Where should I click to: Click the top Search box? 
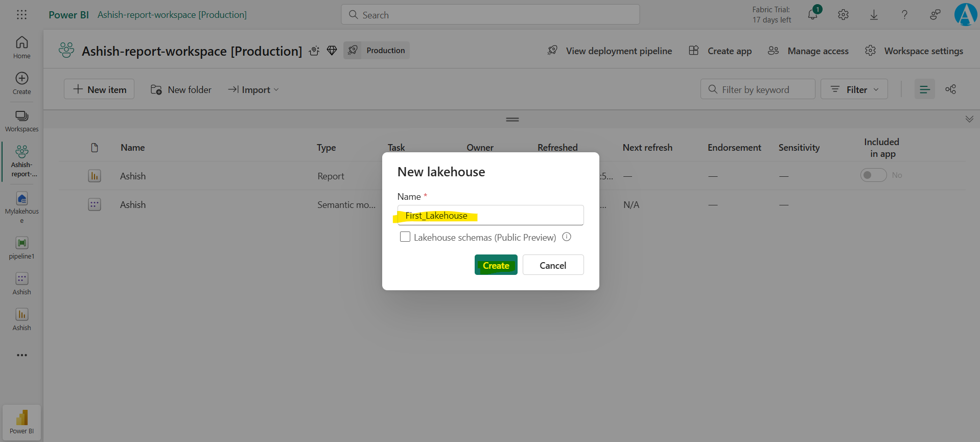coord(491,14)
